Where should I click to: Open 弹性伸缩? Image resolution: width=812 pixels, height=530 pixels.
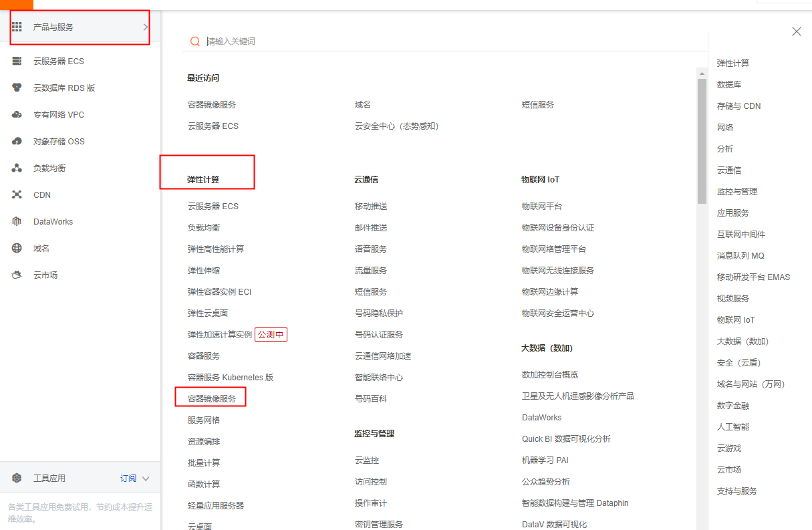204,271
